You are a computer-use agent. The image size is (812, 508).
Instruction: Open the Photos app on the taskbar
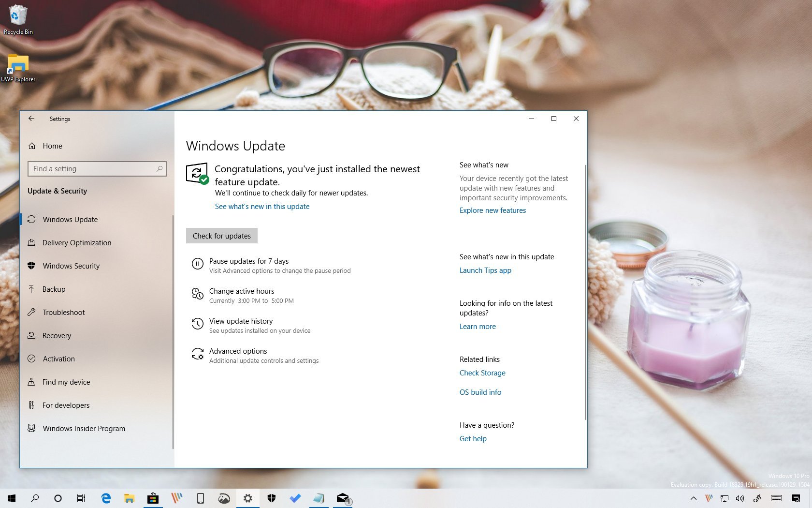point(224,498)
